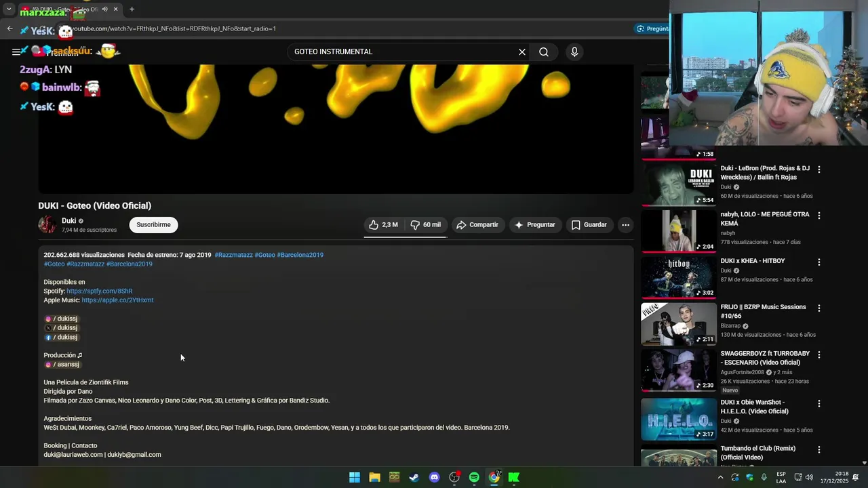Open volume control in system tray

[x=809, y=477]
